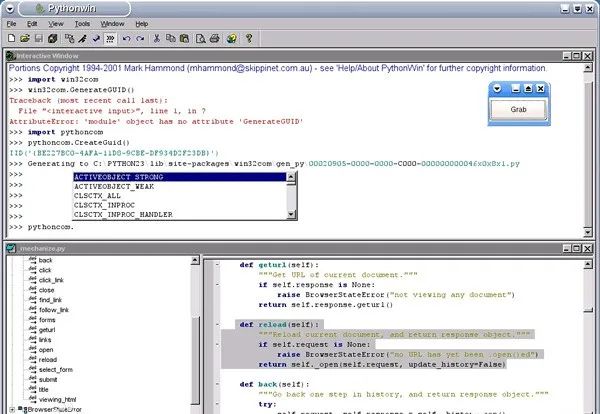Click the mechanize.py window title icon
This screenshot has width=600, height=414.
click(11, 248)
